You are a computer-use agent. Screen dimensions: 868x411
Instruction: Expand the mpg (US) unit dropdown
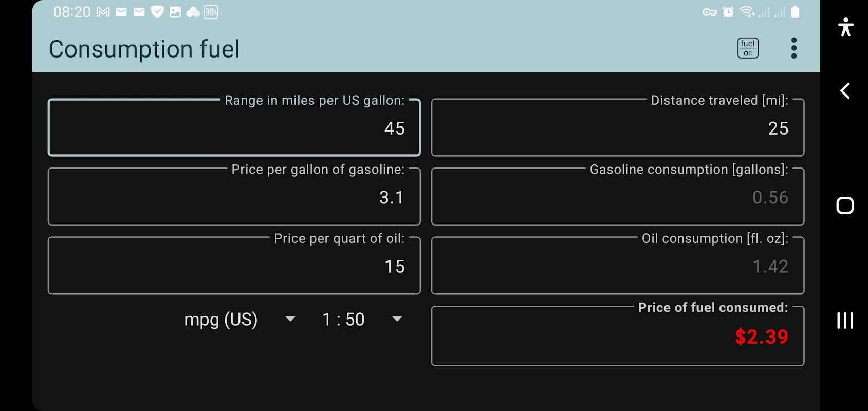point(239,320)
